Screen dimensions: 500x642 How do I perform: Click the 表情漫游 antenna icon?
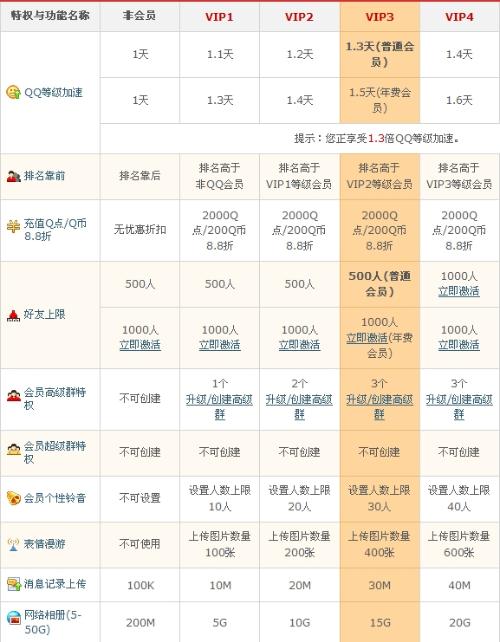click(x=14, y=544)
